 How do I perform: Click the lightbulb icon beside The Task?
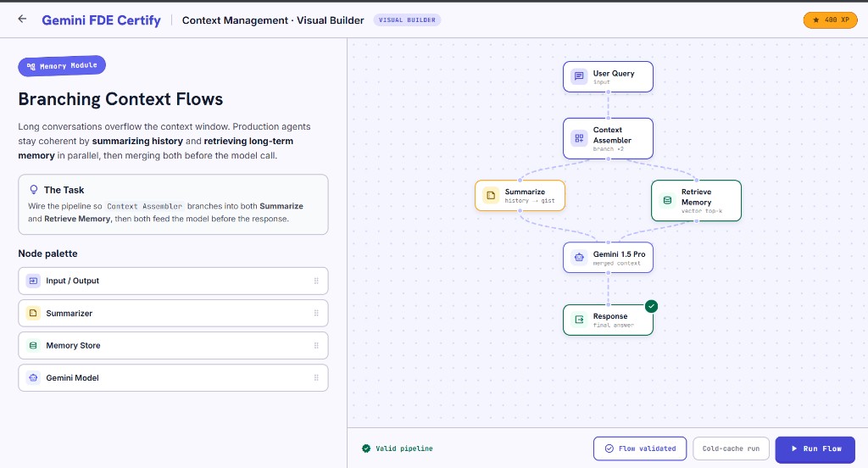(x=34, y=189)
